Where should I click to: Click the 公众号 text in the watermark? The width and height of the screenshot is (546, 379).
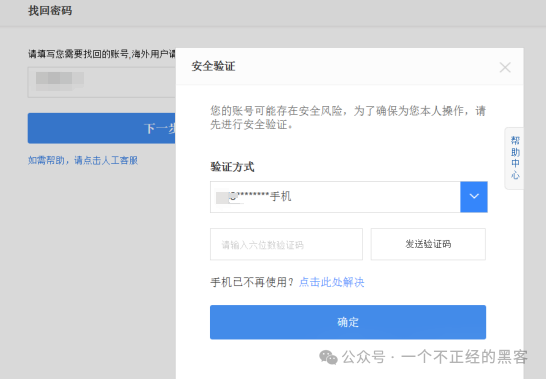(364, 357)
